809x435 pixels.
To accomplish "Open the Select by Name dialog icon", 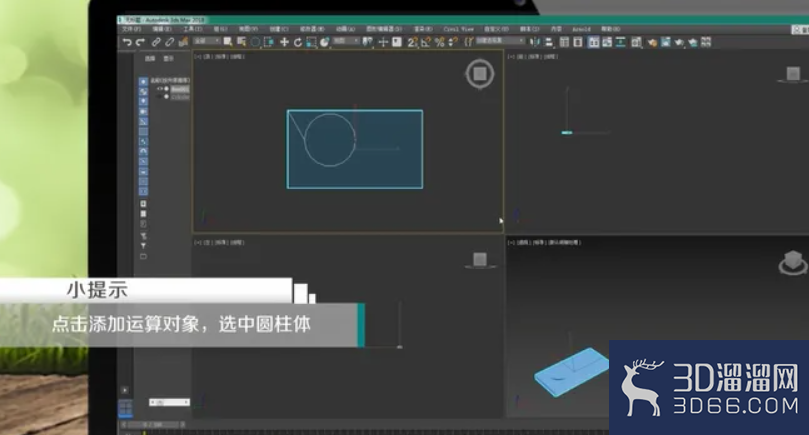I will pos(241,42).
